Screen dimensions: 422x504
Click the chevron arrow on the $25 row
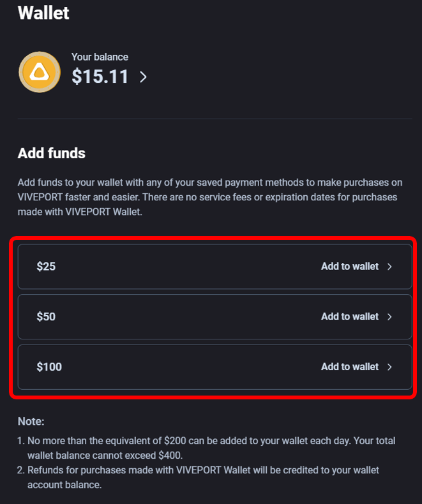tap(390, 267)
